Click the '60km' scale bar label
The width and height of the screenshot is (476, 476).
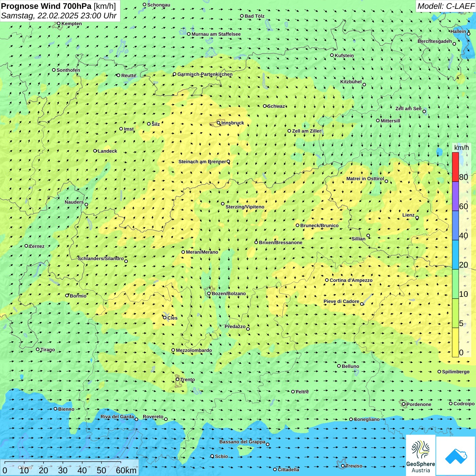(126, 470)
